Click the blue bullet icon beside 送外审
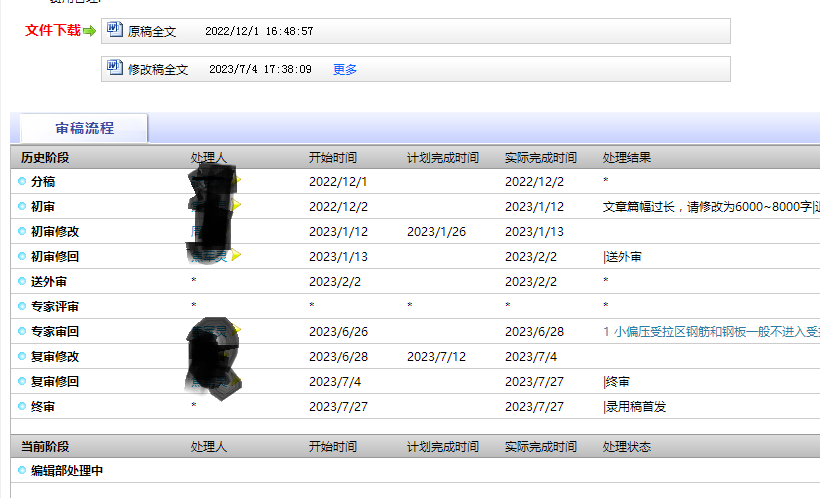The image size is (820, 498). 22,281
